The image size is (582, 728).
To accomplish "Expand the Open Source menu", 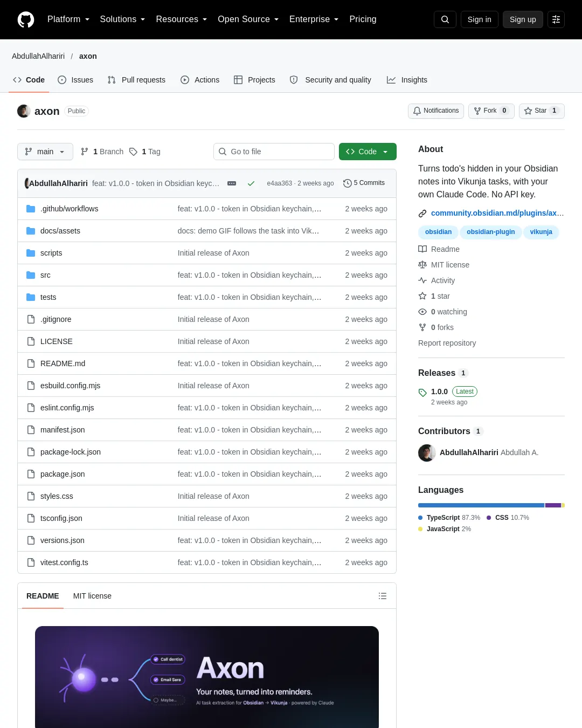I will point(248,19).
